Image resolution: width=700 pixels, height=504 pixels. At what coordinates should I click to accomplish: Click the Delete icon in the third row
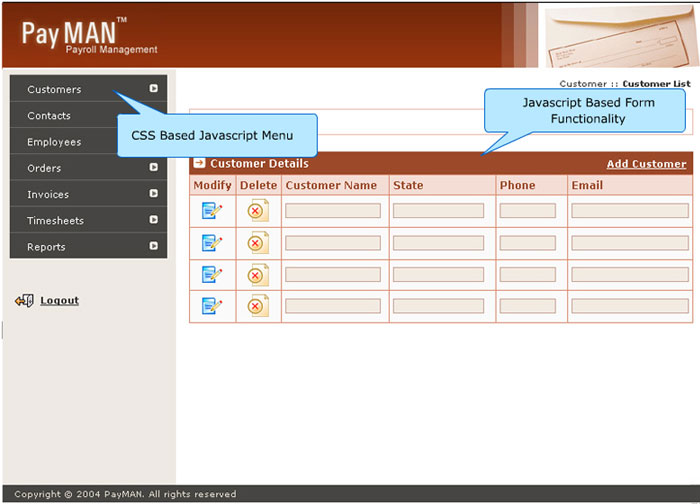click(x=258, y=275)
